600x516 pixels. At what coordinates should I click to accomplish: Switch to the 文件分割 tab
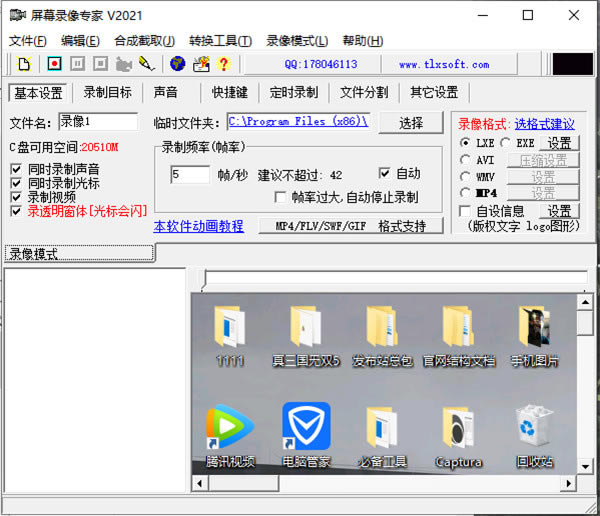364,92
